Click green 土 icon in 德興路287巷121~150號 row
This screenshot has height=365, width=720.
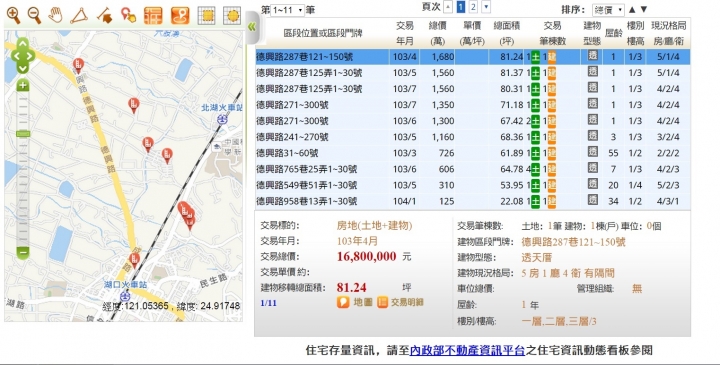535,57
